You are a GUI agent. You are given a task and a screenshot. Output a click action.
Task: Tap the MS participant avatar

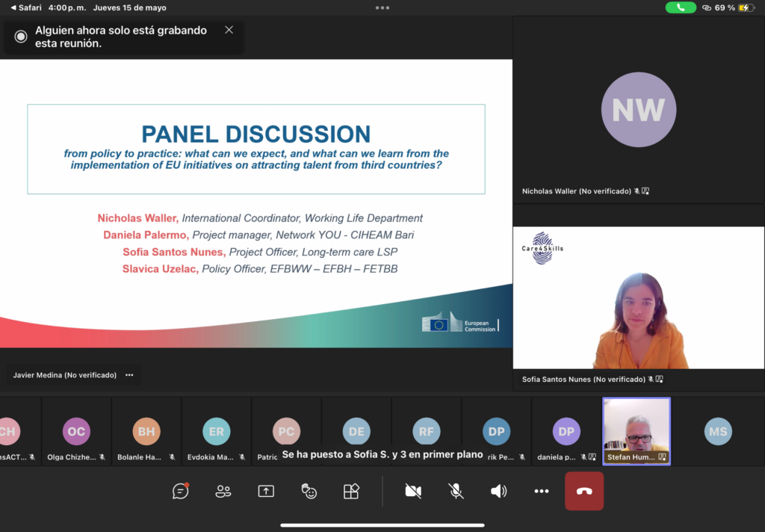coord(718,432)
